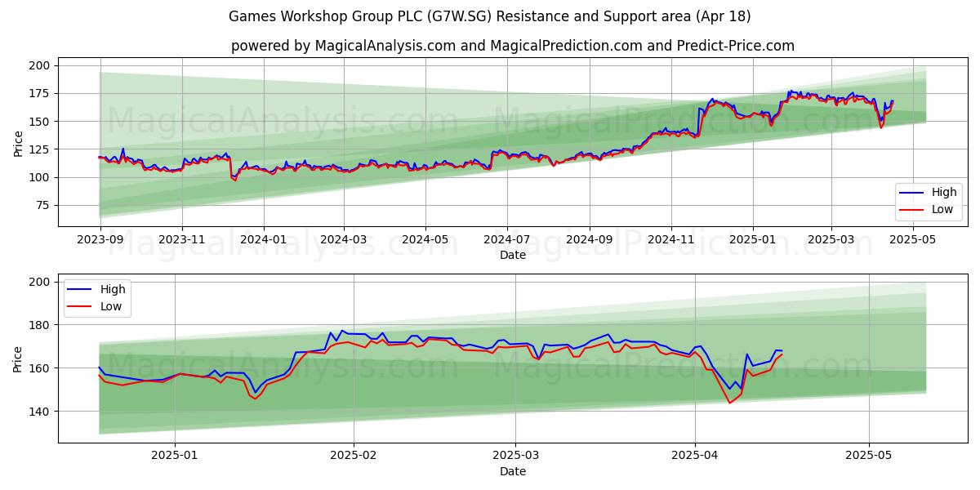Click the 2024-09 date tick label

point(590,239)
